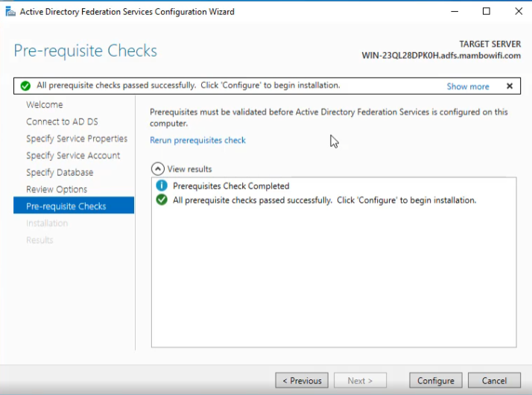This screenshot has width=532, height=395.
Task: Click the target server name text
Action: [441, 55]
